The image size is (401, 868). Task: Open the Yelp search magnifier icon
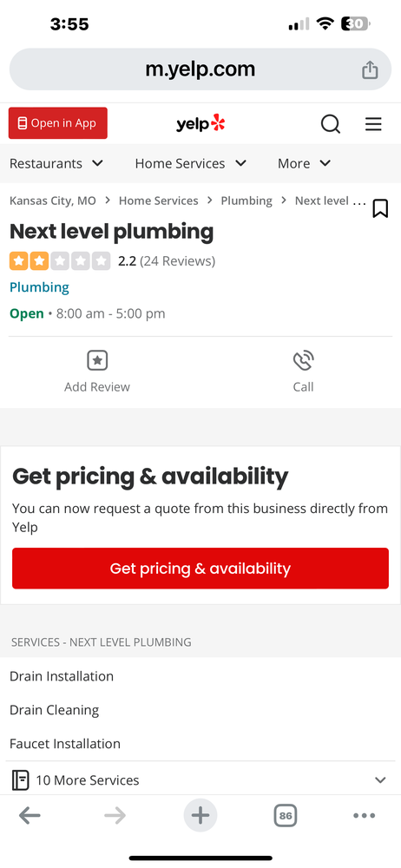(x=331, y=124)
